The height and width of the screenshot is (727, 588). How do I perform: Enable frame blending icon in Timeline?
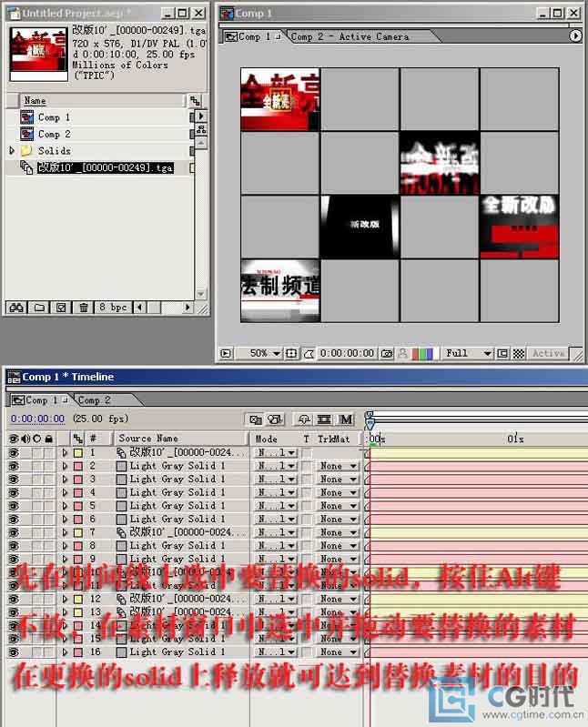(324, 419)
